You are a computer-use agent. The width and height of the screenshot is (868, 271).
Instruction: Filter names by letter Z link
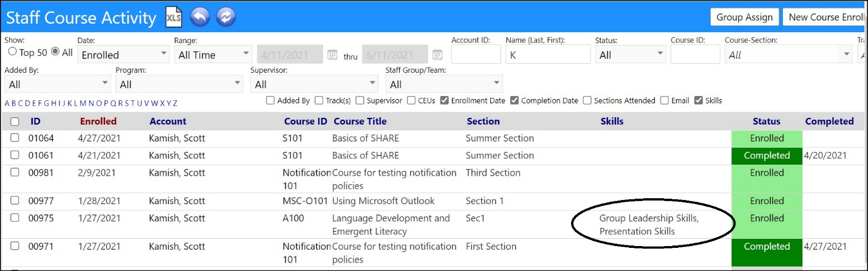[175, 103]
